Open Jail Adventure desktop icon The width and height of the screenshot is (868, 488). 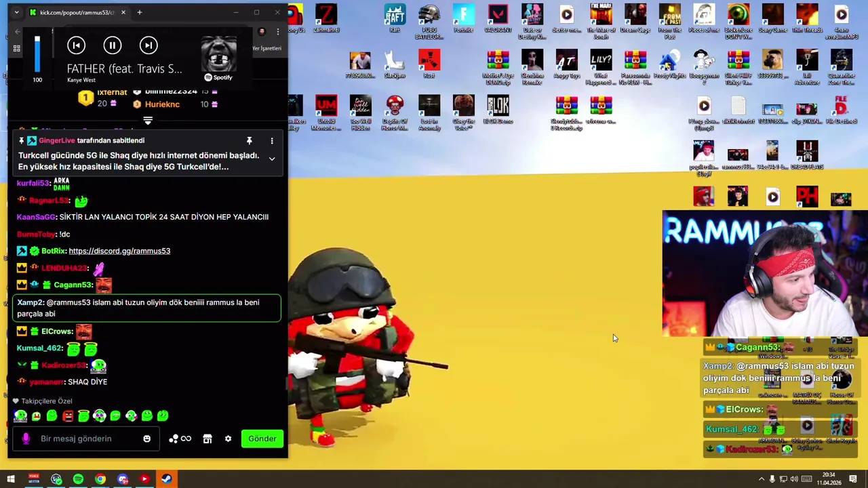pyautogui.click(x=807, y=66)
